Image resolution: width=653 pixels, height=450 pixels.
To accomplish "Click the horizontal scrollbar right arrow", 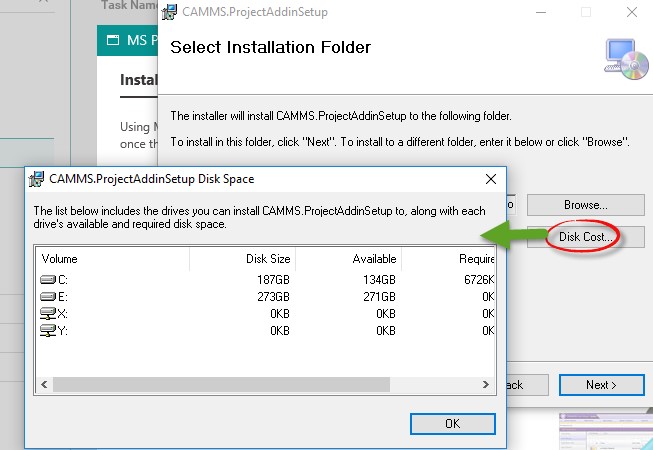I will click(x=486, y=384).
